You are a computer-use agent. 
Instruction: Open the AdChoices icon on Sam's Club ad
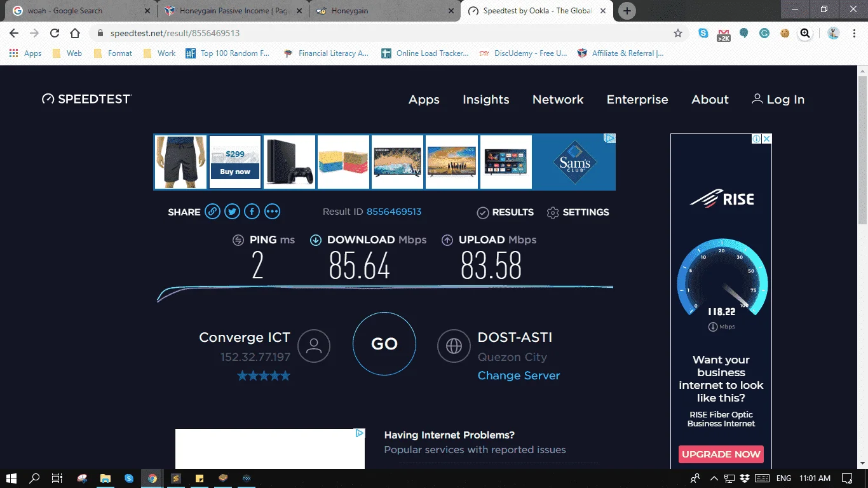609,139
